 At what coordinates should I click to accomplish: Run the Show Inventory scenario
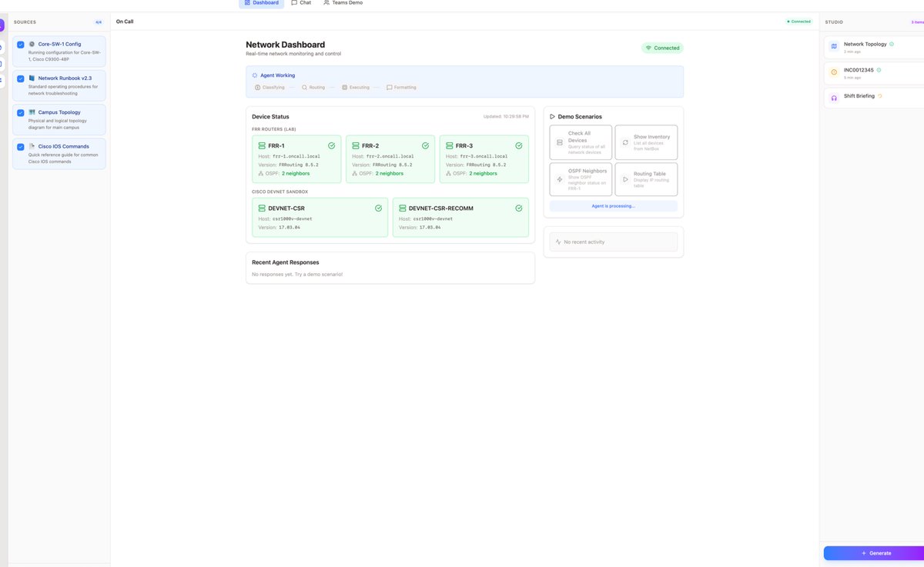click(x=646, y=142)
